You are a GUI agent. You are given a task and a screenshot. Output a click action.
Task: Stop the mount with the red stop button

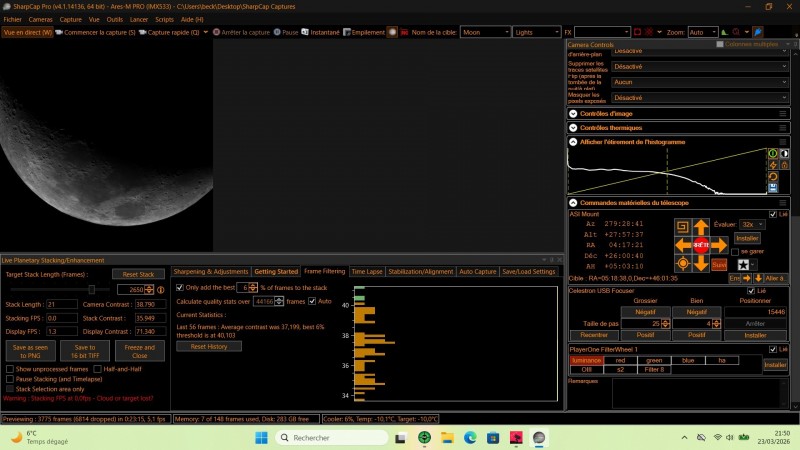pyautogui.click(x=701, y=245)
